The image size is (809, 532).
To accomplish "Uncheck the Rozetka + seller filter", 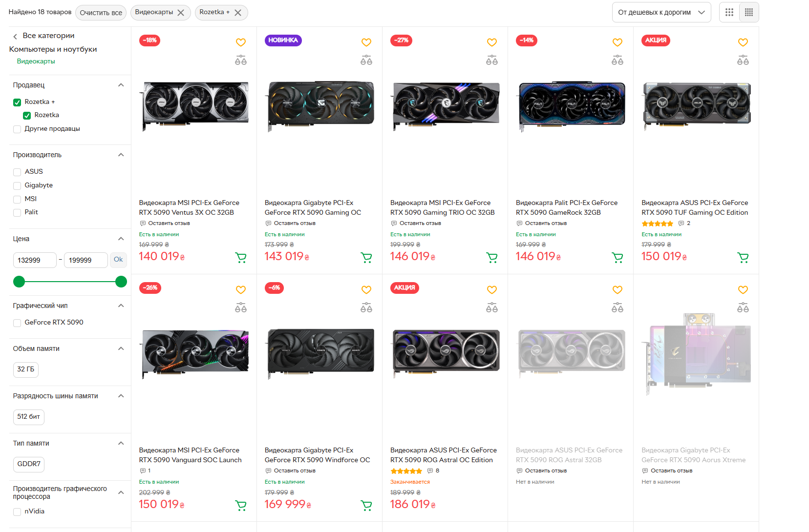I will 17,102.
